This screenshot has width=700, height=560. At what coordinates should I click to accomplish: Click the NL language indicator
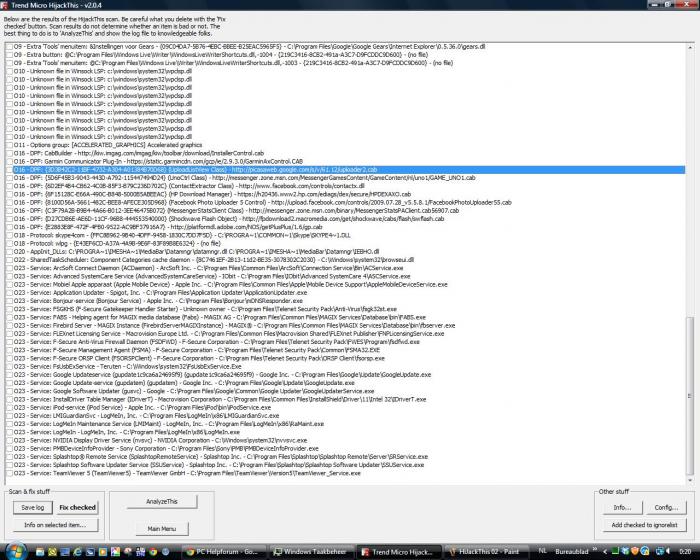[542, 552]
